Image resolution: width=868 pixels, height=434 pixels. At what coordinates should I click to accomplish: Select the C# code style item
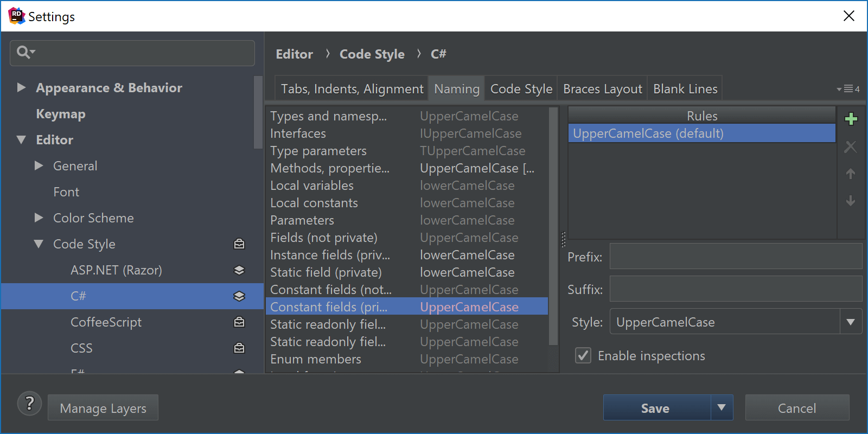point(132,296)
